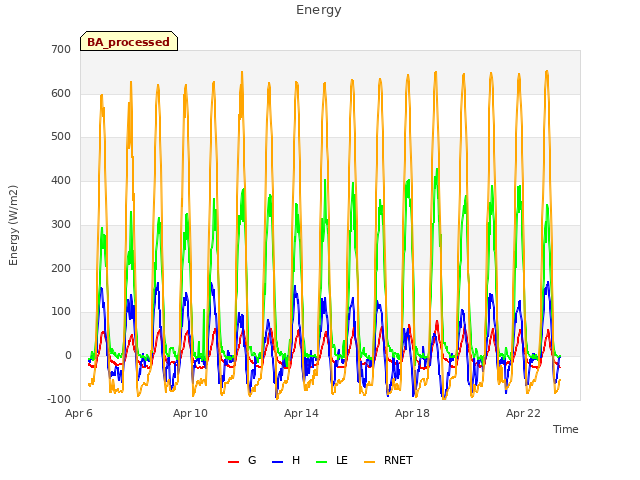Click the 200 y-axis tick label

(x=61, y=268)
